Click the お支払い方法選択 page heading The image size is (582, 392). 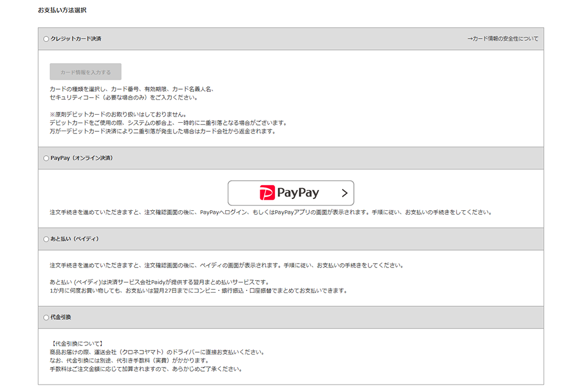[x=62, y=10]
